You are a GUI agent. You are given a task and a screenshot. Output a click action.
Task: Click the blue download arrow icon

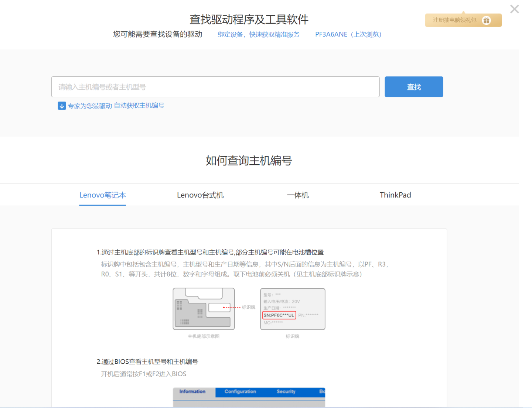tap(62, 106)
